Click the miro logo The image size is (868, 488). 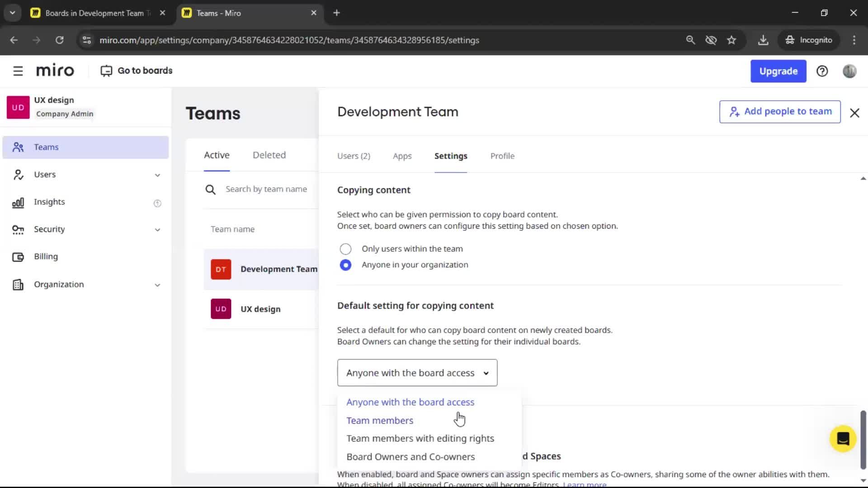click(x=55, y=70)
